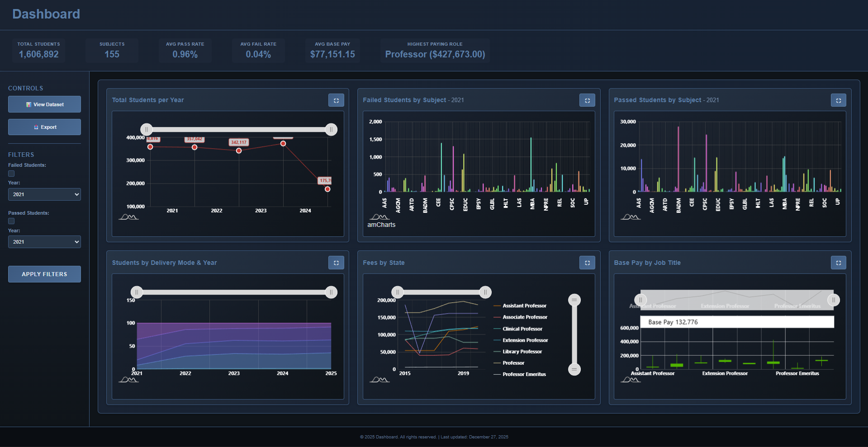Expand the Fees by State chart fullscreen
Viewport: 868px width, 447px height.
point(587,263)
